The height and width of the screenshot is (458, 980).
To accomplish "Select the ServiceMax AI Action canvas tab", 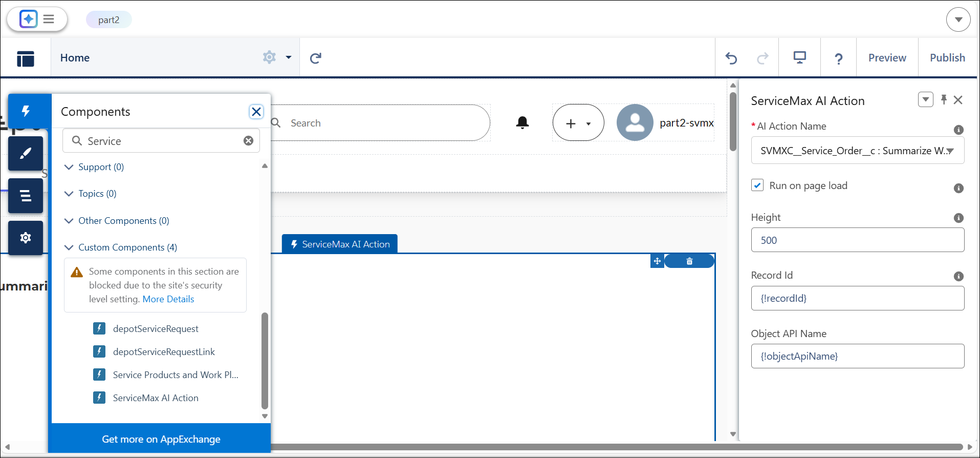I will (340, 244).
